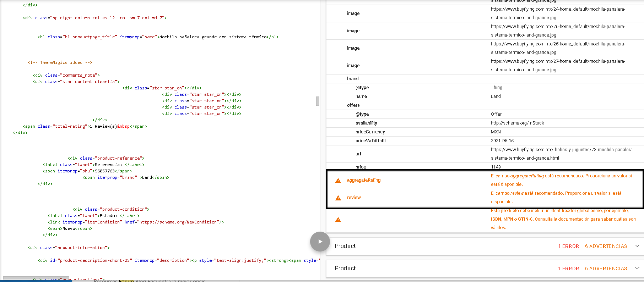Click the priceCurrency property label

370,132
